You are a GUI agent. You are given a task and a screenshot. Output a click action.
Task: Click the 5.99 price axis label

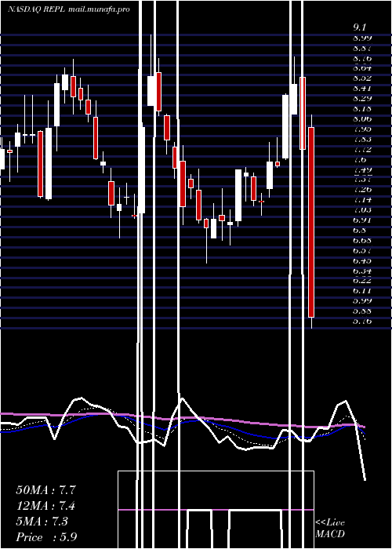[x=362, y=300]
